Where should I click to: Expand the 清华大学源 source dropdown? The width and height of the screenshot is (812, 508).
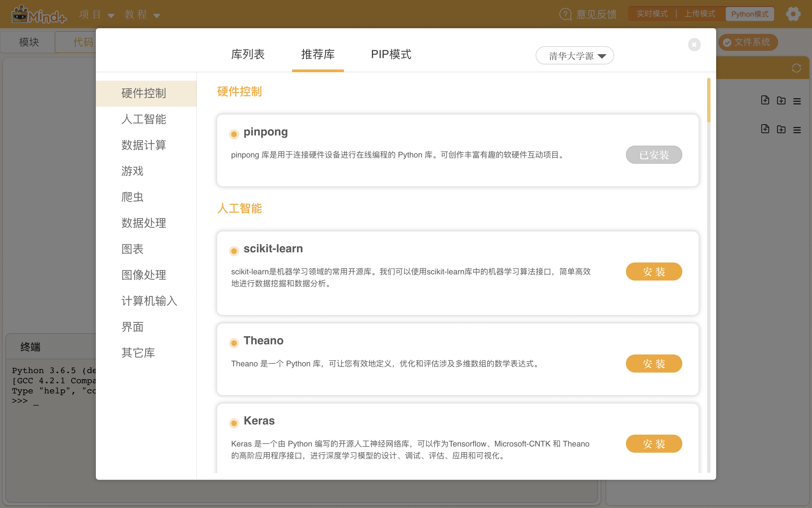pos(574,55)
